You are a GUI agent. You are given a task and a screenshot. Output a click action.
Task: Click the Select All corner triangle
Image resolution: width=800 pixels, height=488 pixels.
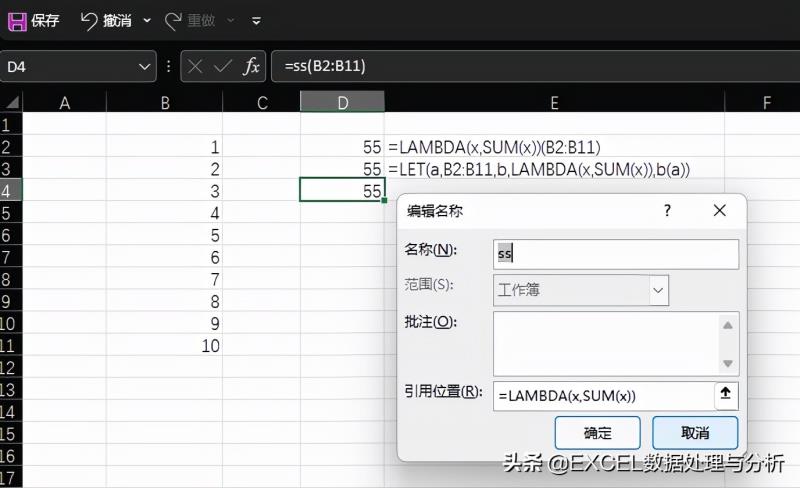coord(12,102)
